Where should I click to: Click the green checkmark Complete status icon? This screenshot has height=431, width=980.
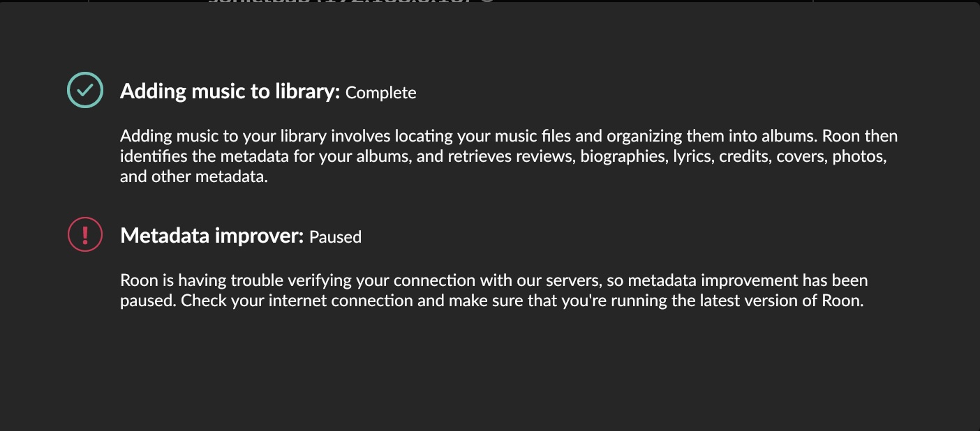coord(85,90)
